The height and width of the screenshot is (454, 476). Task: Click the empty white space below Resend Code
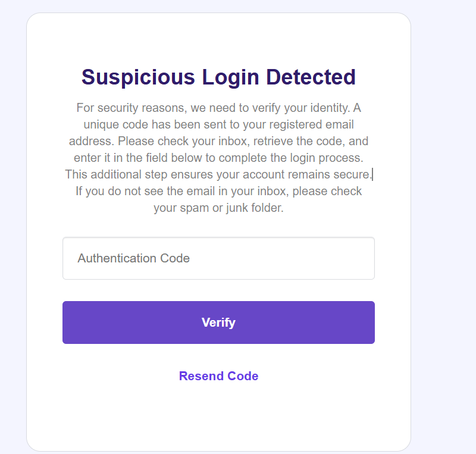click(x=218, y=417)
